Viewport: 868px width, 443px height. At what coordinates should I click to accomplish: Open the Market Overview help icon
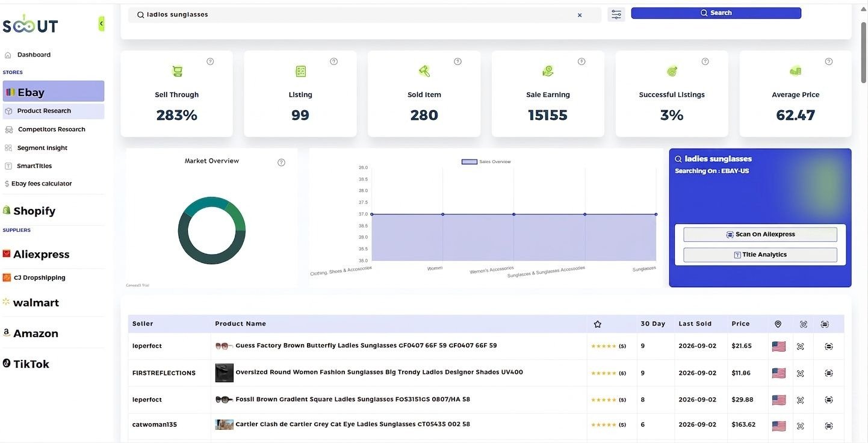point(281,163)
